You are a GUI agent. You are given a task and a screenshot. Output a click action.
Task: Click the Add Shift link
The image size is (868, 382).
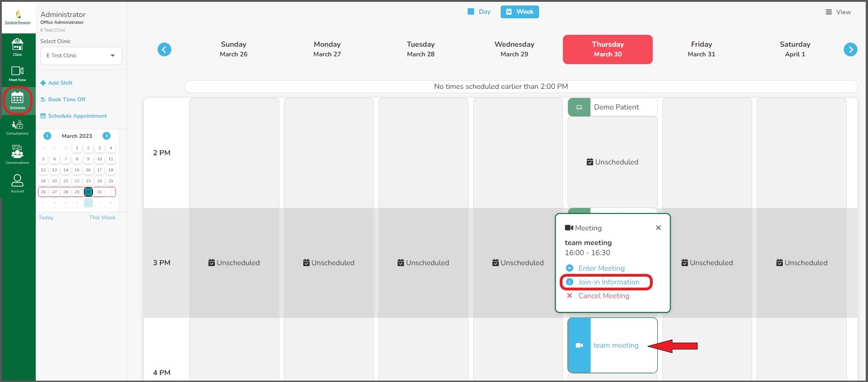point(60,83)
